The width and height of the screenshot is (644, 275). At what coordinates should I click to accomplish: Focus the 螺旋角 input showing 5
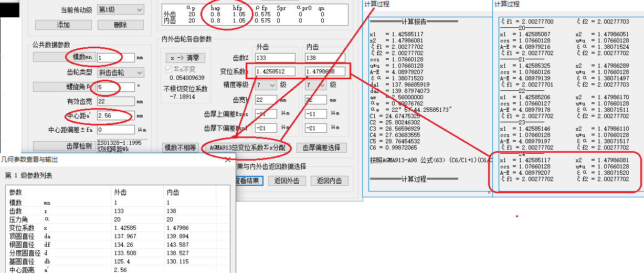point(116,87)
